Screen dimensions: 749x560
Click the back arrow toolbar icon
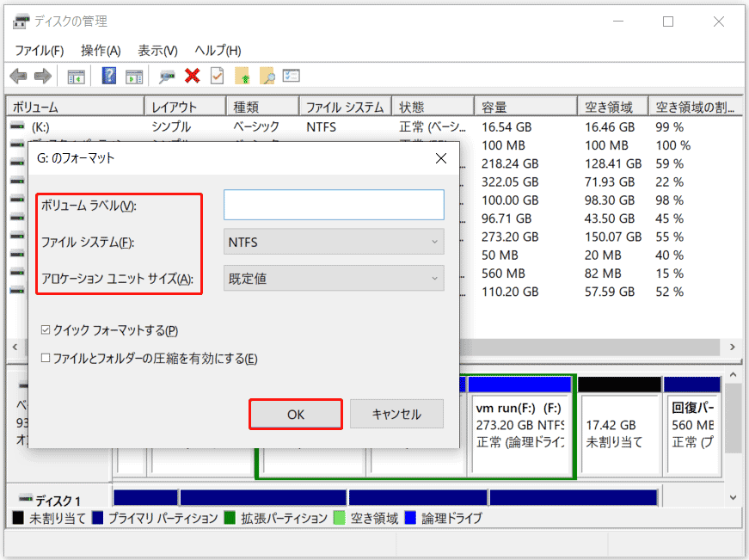coord(18,76)
